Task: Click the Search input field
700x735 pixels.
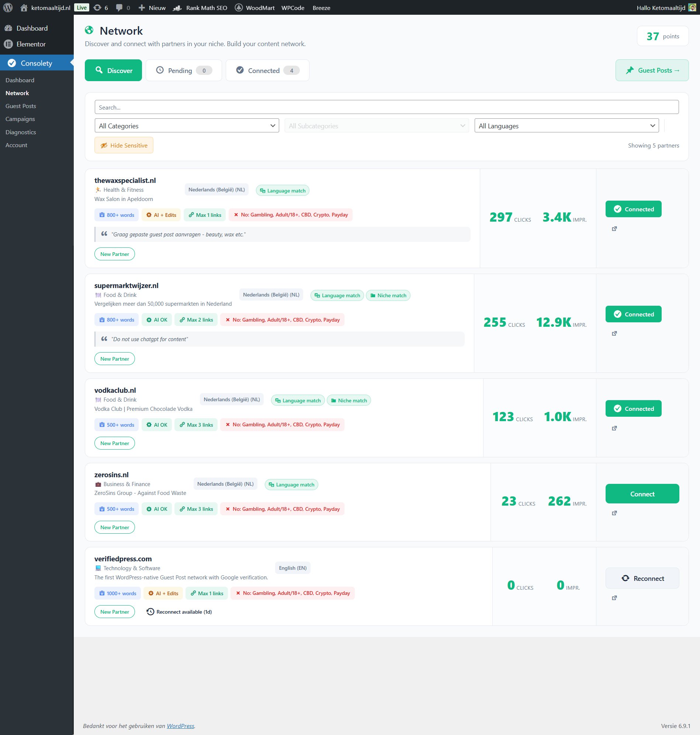Action: pyautogui.click(x=387, y=107)
